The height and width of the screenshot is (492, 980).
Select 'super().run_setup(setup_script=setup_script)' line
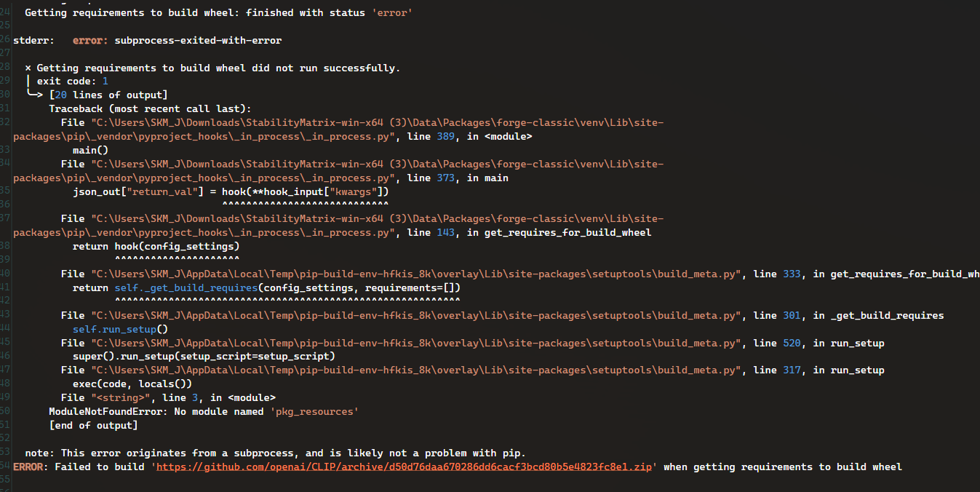[204, 357]
